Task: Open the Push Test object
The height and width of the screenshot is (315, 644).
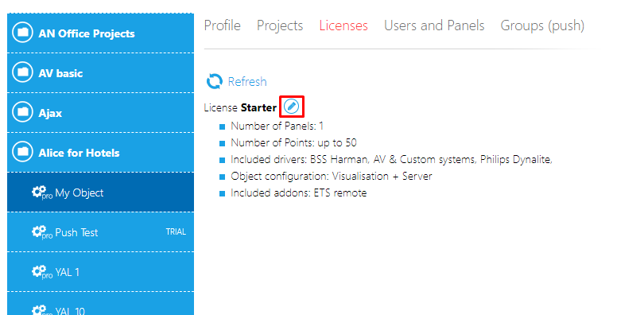Action: [100, 232]
